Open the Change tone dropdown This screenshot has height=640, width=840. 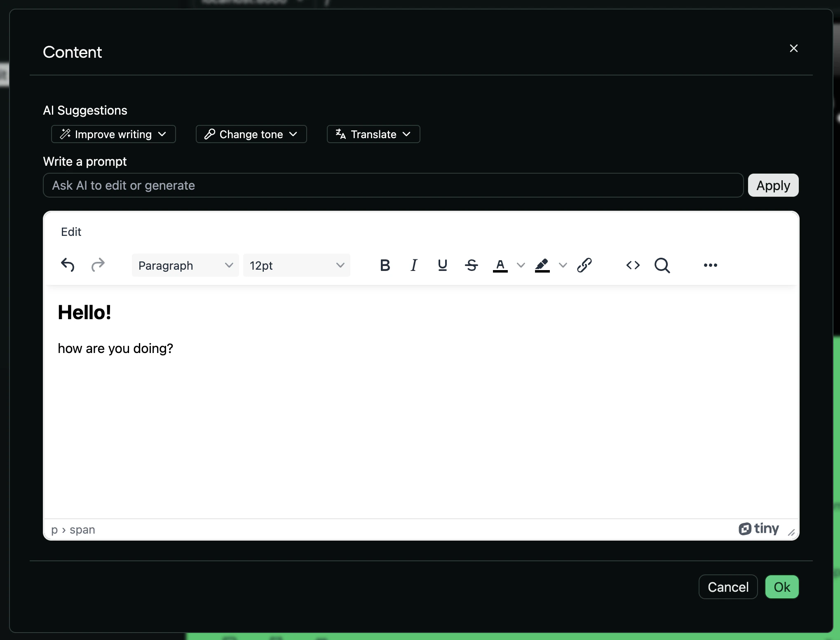[x=251, y=134]
